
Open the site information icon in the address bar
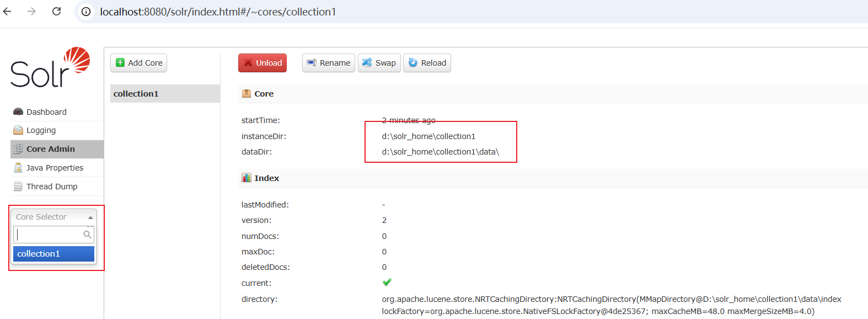coord(86,12)
